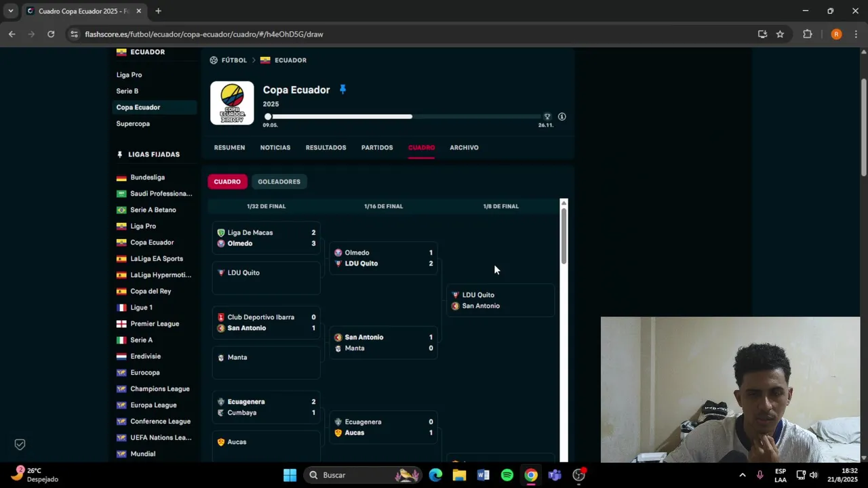
Task: Expand the tab search dropdown
Action: click(x=10, y=11)
